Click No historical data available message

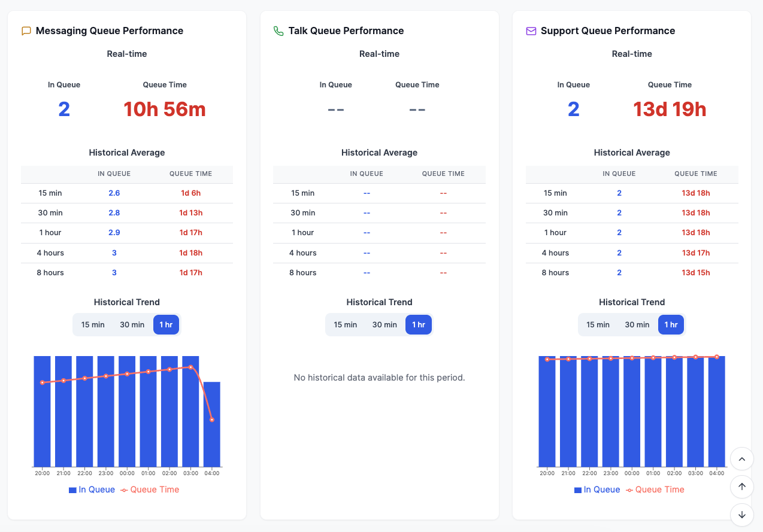(x=380, y=378)
